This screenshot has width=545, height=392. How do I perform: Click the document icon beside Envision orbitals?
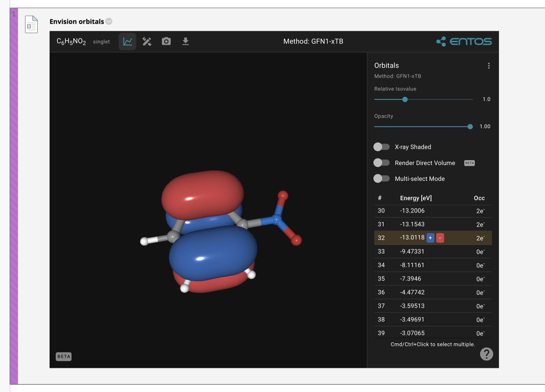[x=31, y=25]
